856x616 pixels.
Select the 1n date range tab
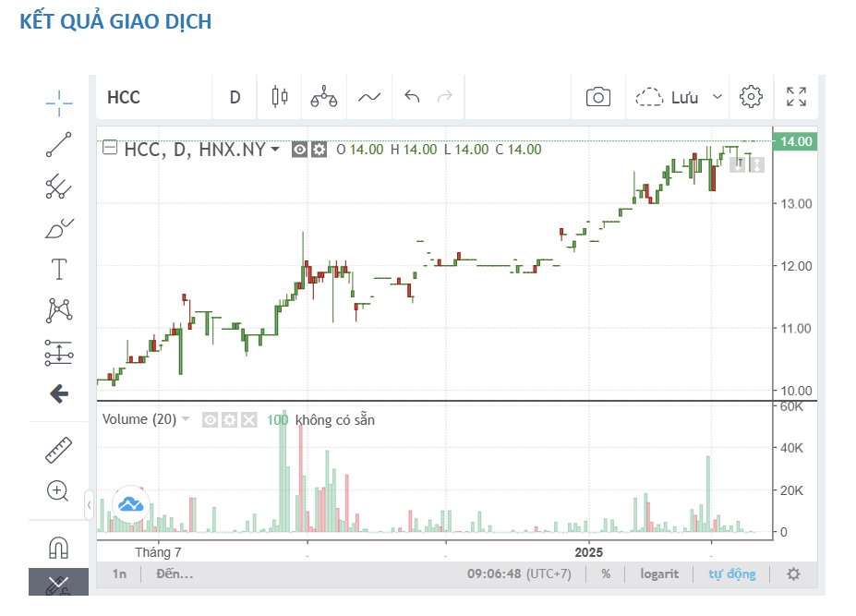(120, 574)
